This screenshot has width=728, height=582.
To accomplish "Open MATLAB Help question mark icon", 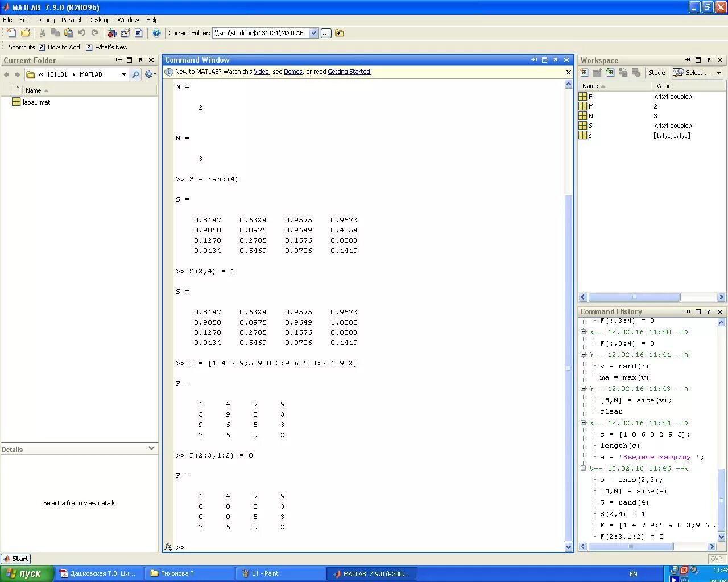I will tap(156, 33).
